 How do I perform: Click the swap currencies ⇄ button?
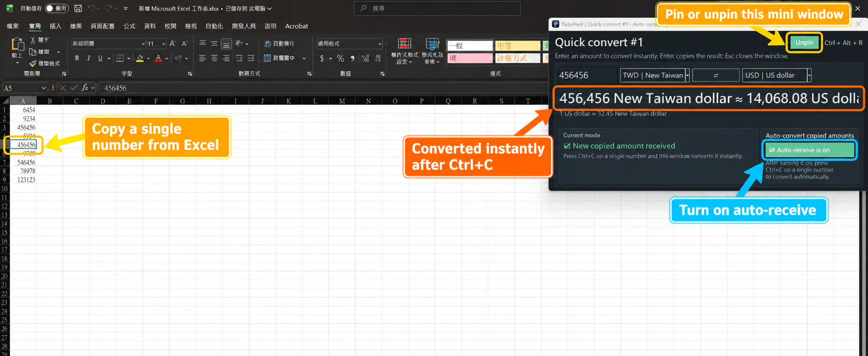[716, 75]
